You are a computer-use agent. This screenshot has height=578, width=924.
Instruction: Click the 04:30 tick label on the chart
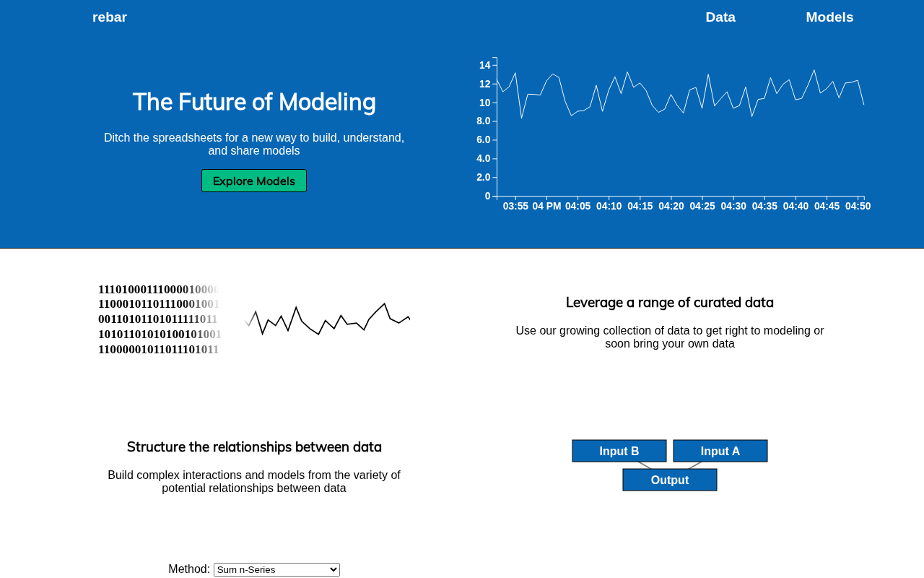733,206
